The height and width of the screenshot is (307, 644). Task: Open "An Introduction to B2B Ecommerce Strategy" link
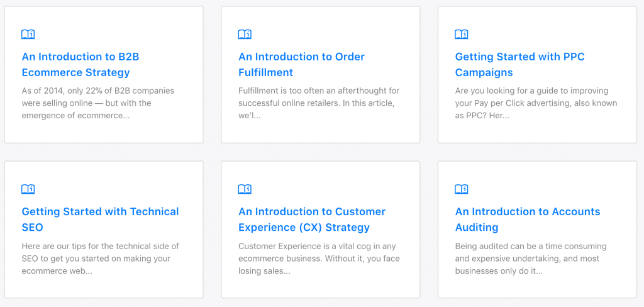80,64
